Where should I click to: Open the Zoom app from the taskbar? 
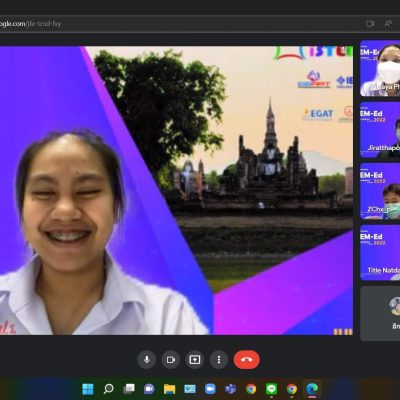210,389
